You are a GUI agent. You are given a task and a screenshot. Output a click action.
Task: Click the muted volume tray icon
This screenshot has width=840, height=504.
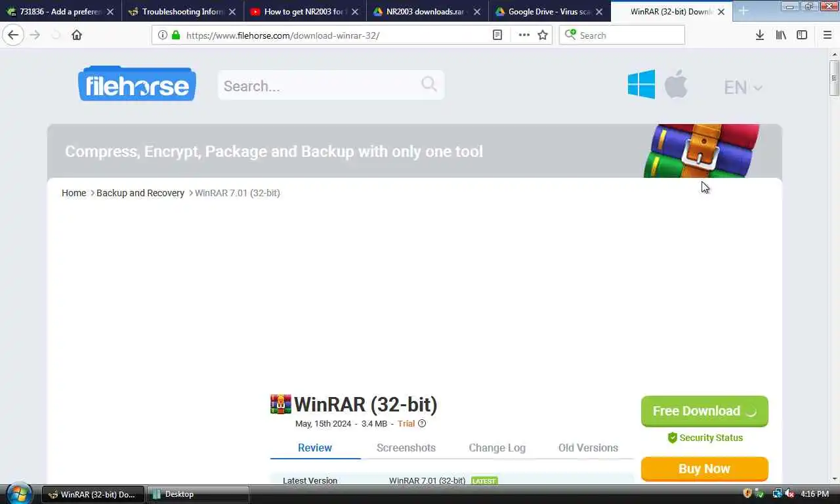pyautogui.click(x=789, y=493)
